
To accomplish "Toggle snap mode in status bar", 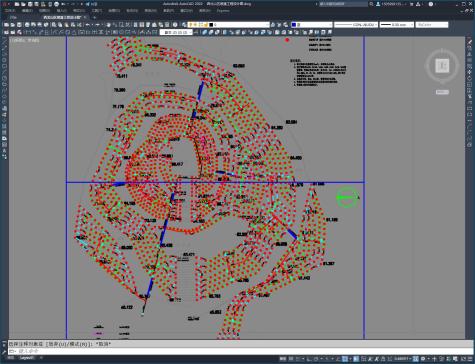I will point(297,359).
